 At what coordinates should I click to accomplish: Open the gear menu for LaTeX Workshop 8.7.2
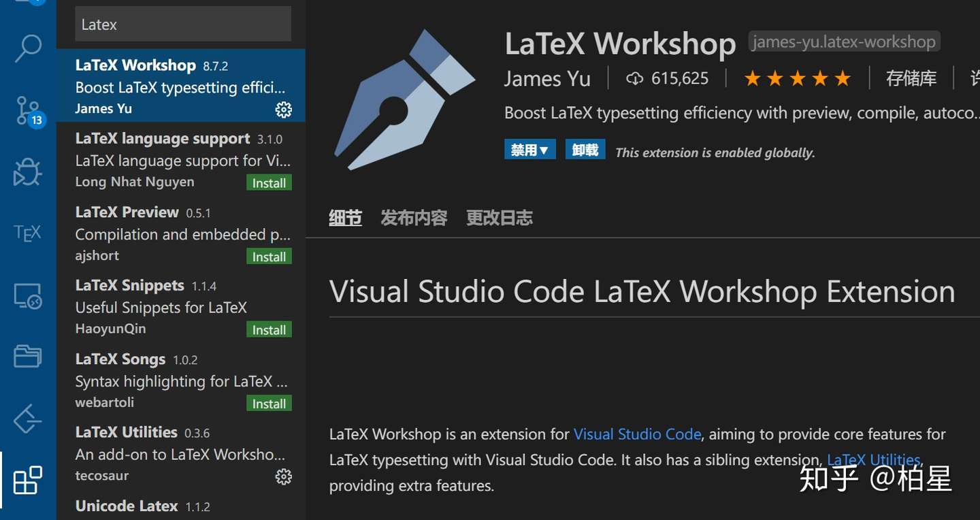pyautogui.click(x=284, y=110)
